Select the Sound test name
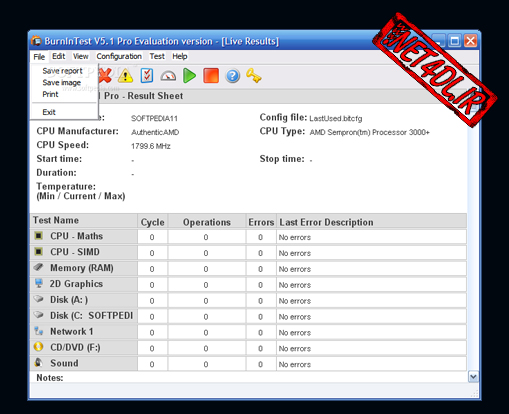The image size is (509, 414). tap(64, 363)
